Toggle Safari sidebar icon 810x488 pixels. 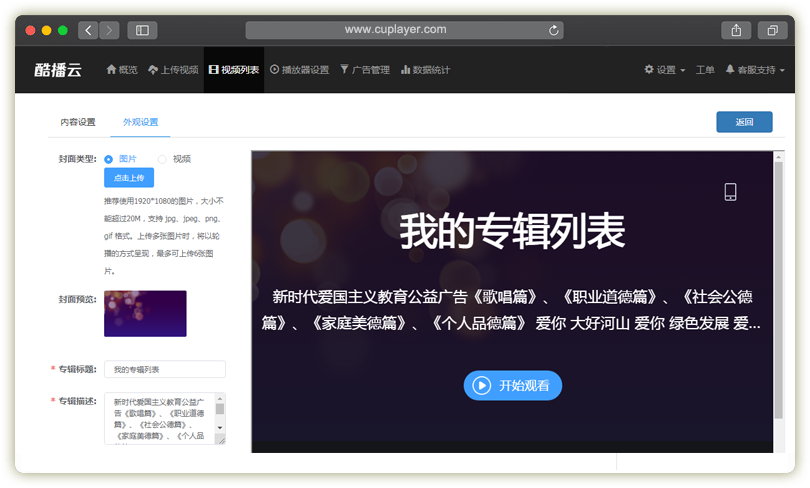pos(142,30)
